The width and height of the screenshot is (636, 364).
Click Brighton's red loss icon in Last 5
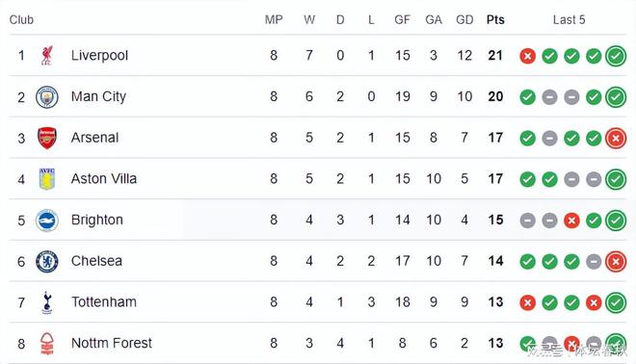point(571,221)
